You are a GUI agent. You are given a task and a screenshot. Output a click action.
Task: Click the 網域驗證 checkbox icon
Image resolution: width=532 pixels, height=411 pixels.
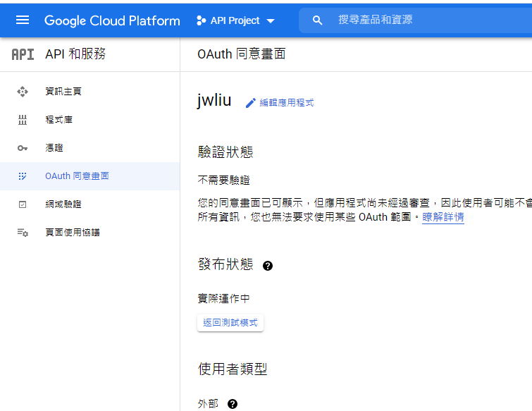[23, 204]
